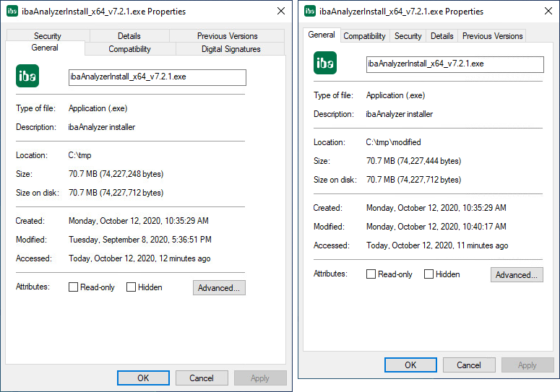
Task: Click Application (.exe) type in right dialog
Action: point(395,95)
